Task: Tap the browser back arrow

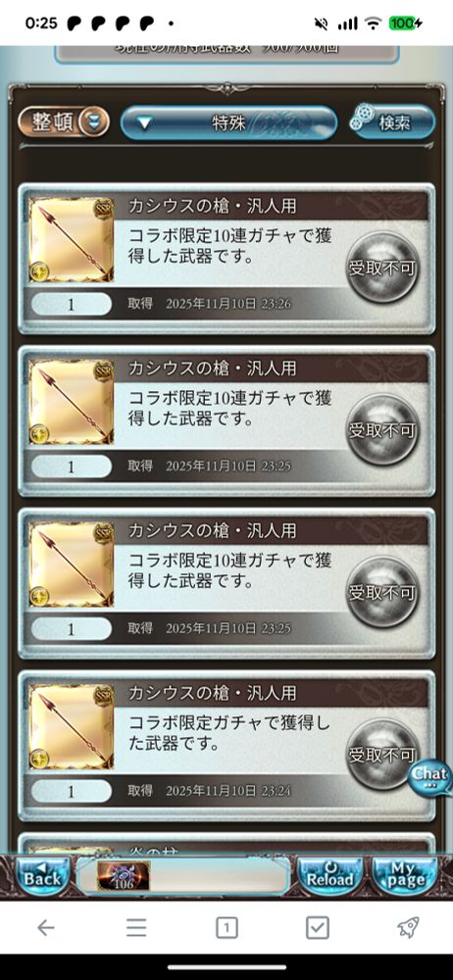Action: [x=45, y=927]
